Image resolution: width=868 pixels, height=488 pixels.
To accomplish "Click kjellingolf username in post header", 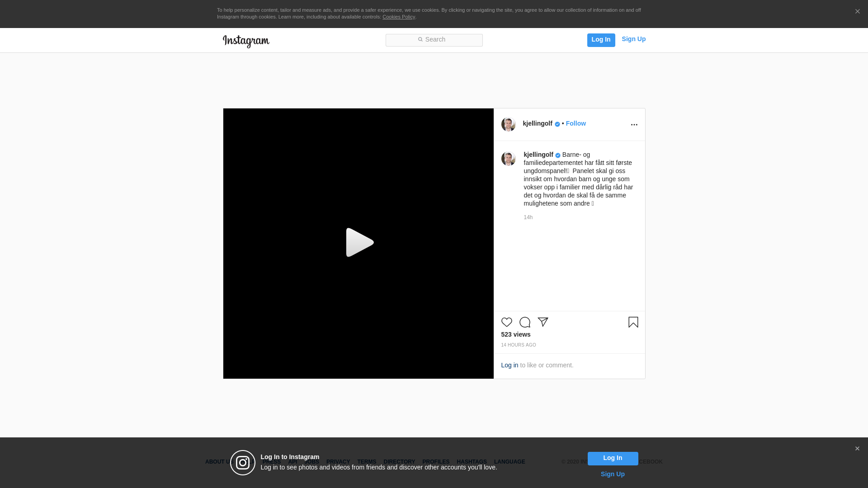I will (538, 123).
